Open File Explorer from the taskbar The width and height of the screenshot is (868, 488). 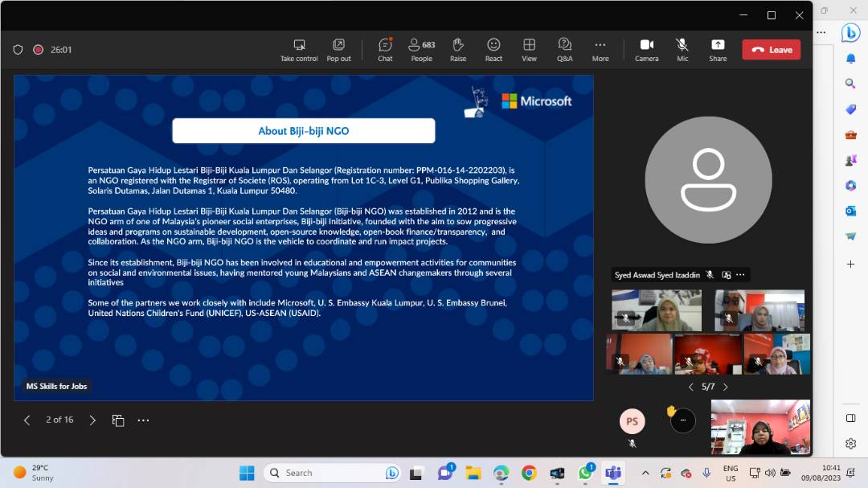coord(473,473)
